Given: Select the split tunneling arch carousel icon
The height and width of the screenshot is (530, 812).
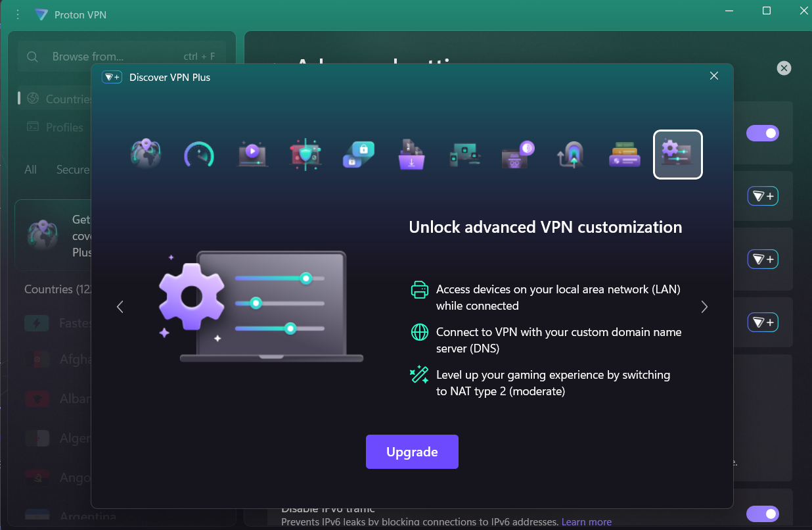Looking at the screenshot, I should coord(572,155).
